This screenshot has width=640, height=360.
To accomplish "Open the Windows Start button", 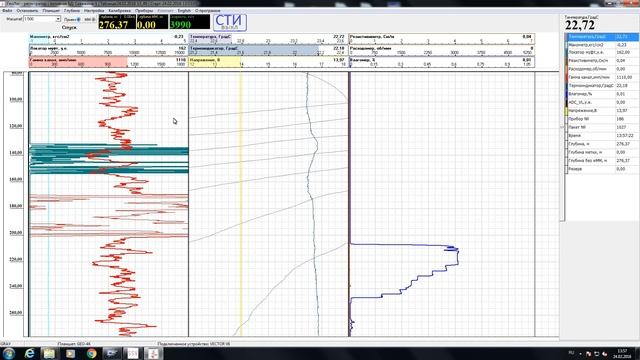I will pos(8,353).
